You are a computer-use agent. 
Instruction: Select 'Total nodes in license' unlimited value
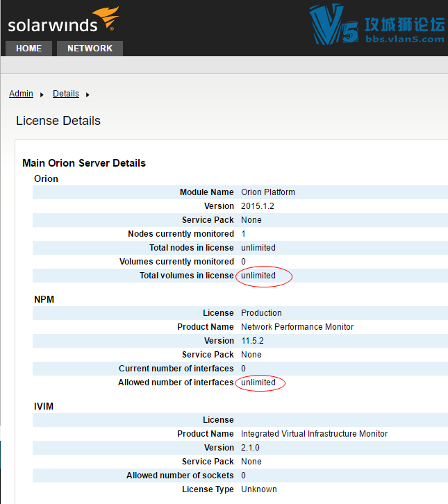[x=258, y=248]
